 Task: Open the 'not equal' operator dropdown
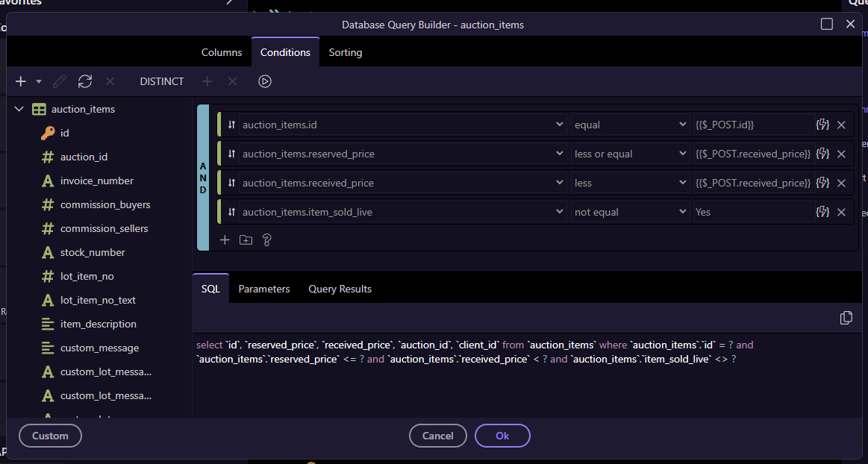coord(631,212)
